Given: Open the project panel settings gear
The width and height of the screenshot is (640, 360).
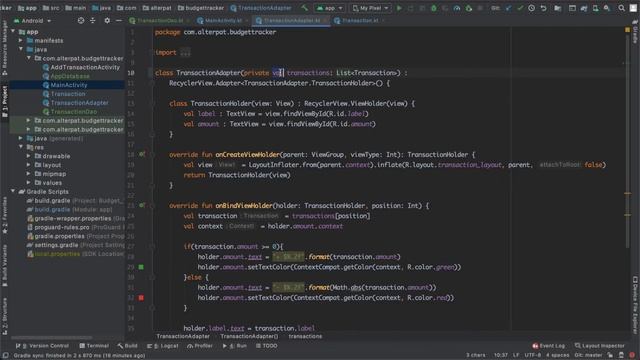Looking at the screenshot, I should pos(107,20).
